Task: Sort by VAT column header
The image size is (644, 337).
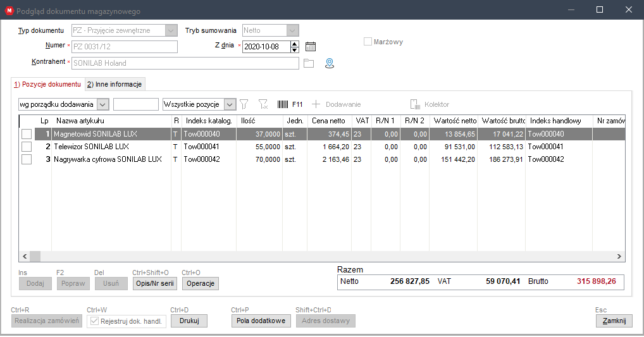Action: pos(361,121)
